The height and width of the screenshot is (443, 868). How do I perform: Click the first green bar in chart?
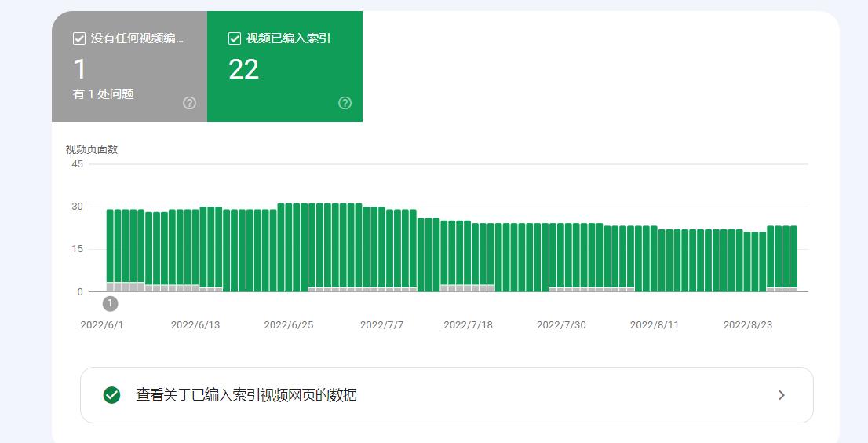coord(110,246)
